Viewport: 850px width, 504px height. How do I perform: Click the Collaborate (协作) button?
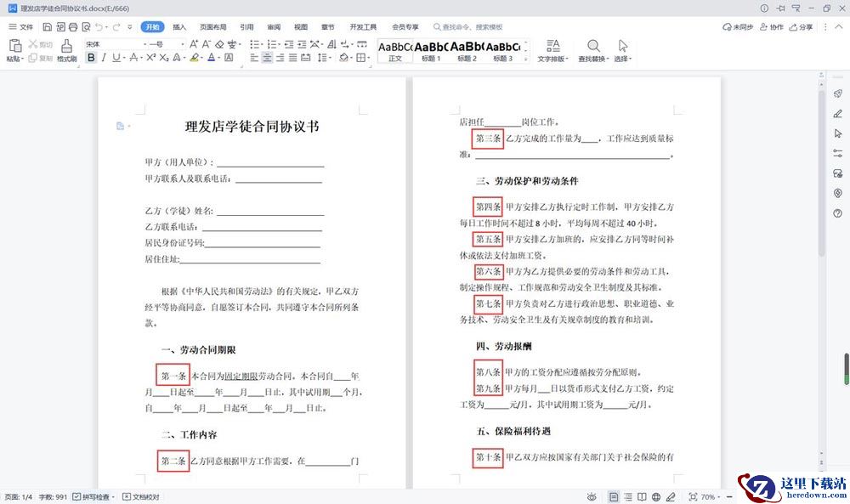[772, 27]
